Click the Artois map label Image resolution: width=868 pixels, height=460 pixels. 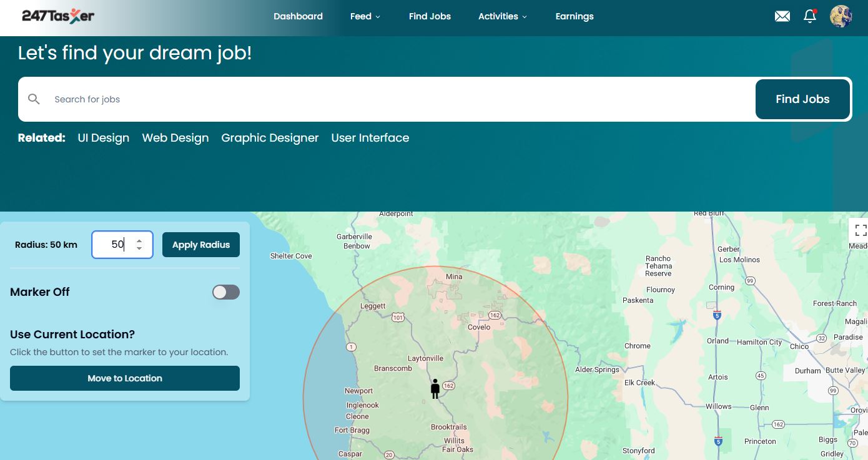(718, 377)
